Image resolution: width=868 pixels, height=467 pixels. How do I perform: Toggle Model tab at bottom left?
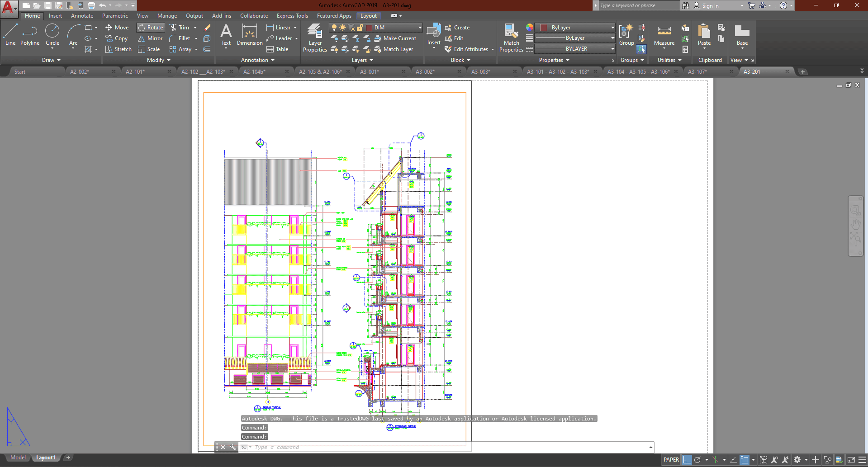pyautogui.click(x=18, y=458)
